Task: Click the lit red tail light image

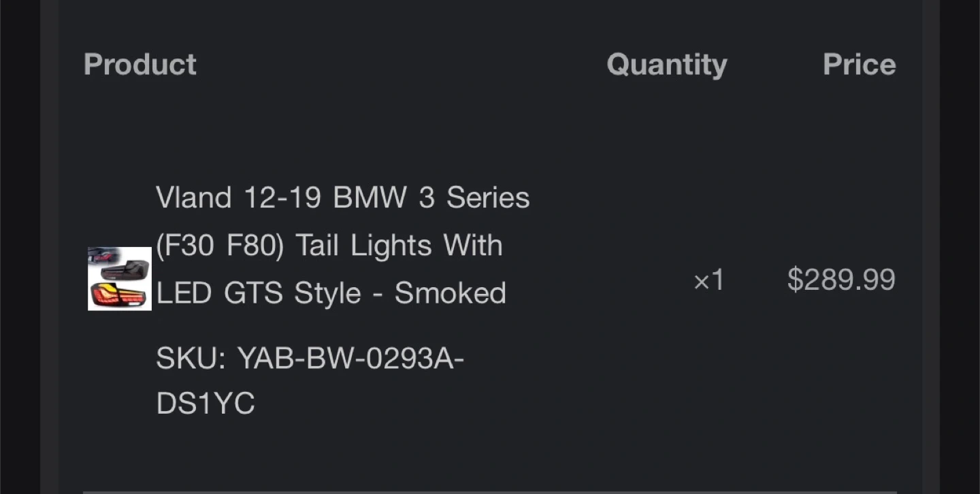Action: tap(118, 295)
